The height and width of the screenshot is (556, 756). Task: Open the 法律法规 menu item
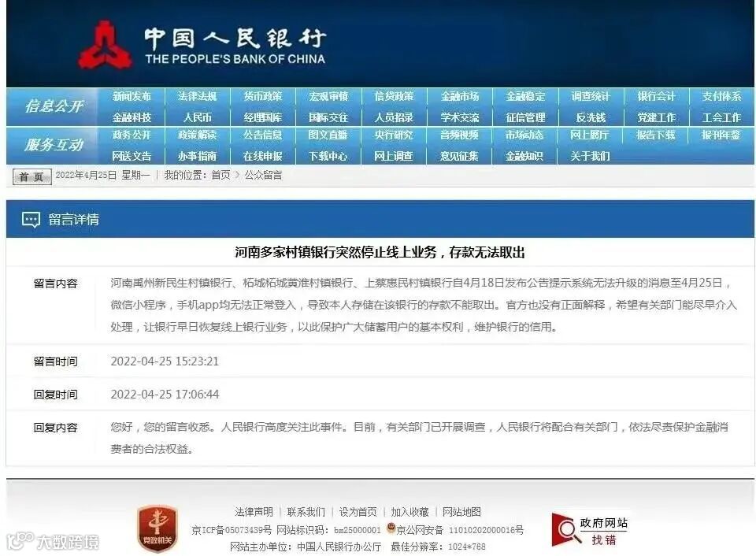pyautogui.click(x=197, y=96)
